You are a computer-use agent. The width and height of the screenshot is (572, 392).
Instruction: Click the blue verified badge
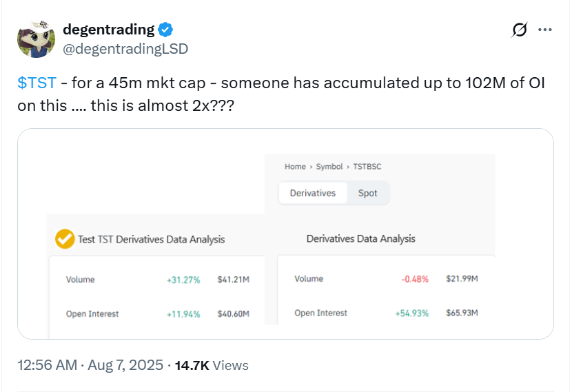click(166, 30)
